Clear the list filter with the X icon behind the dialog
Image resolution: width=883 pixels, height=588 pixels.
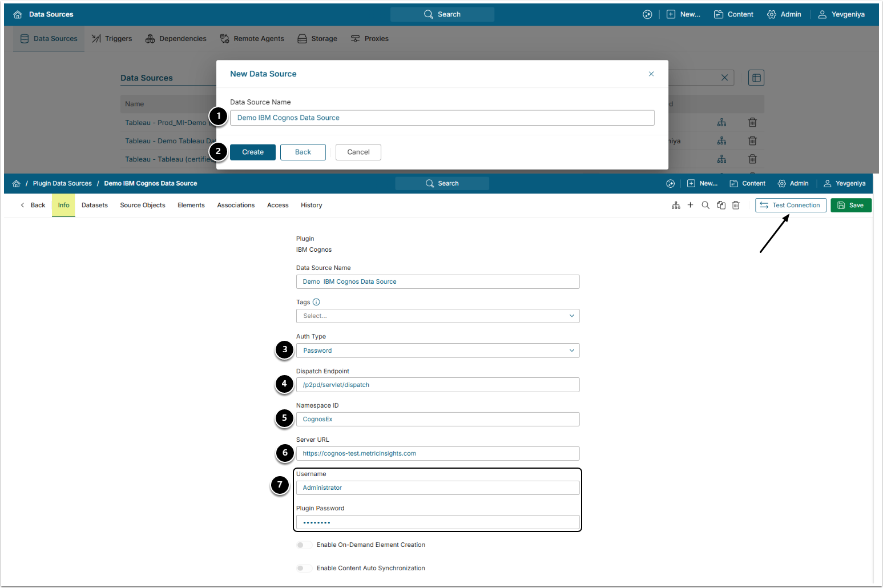(724, 78)
